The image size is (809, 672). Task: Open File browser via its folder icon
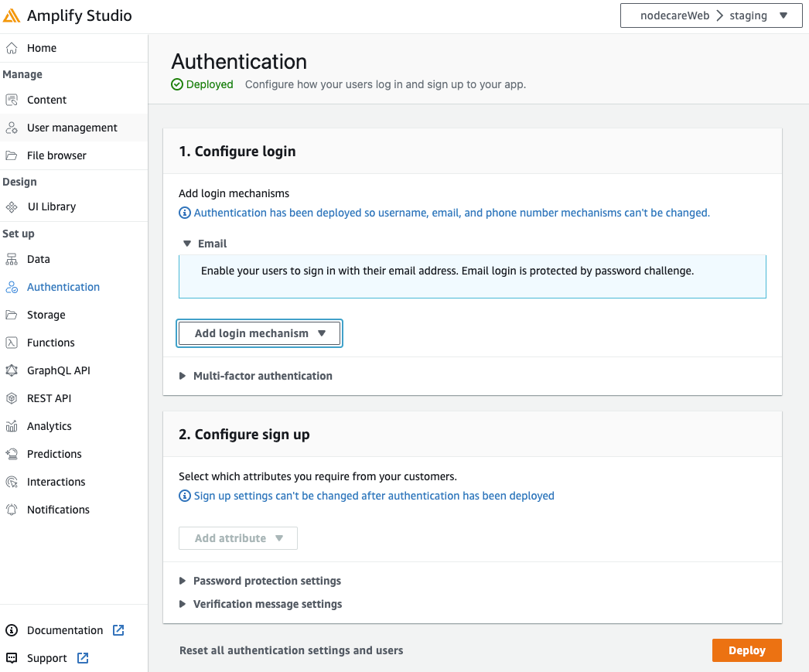12,155
